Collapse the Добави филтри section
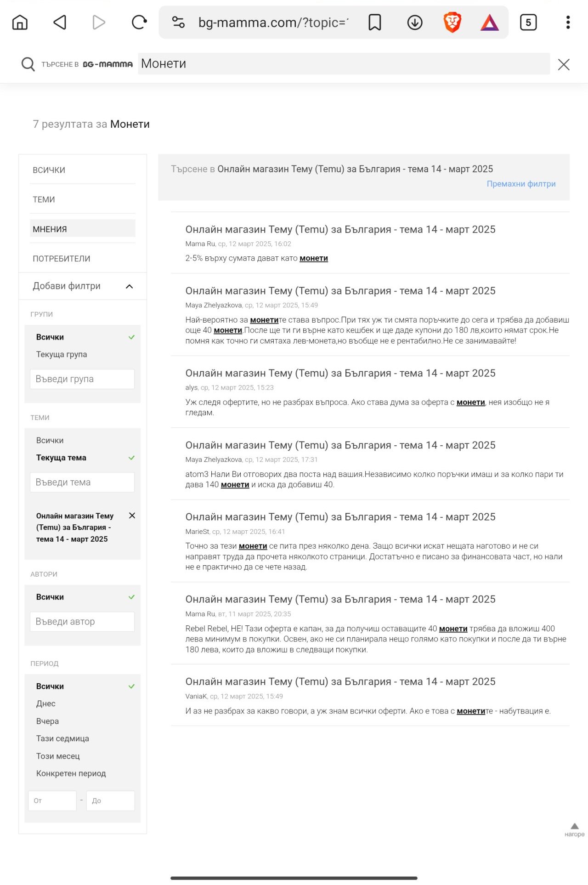Viewport: 588px width, 885px height. [x=129, y=286]
